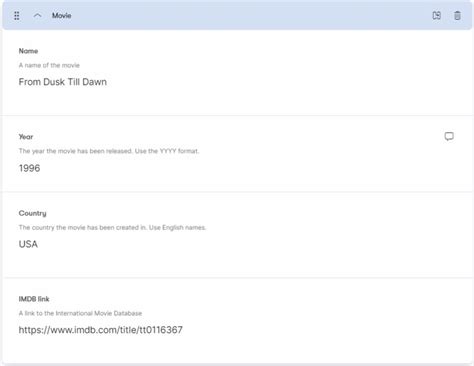The width and height of the screenshot is (474, 366).
Task: Select the Name field label
Action: 28,51
